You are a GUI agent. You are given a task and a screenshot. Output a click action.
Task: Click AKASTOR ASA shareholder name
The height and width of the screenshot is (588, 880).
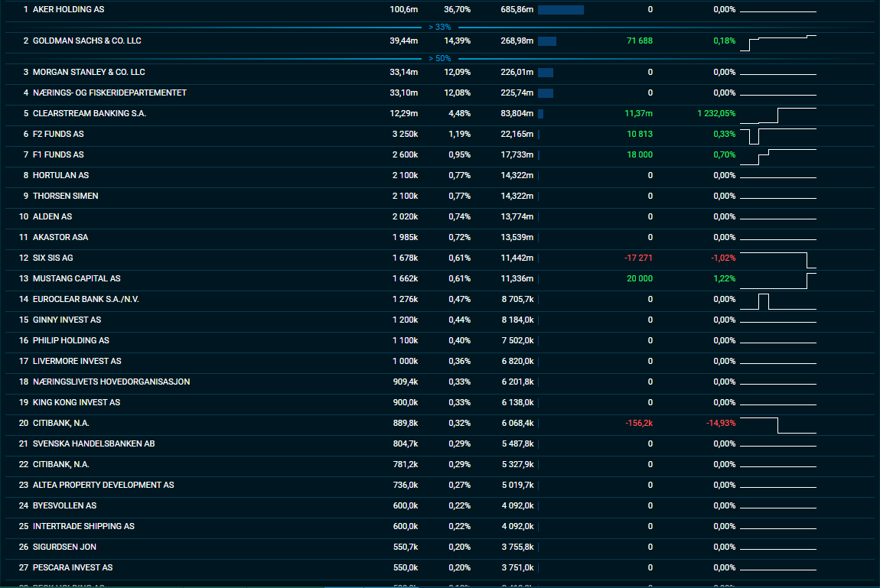pyautogui.click(x=60, y=238)
